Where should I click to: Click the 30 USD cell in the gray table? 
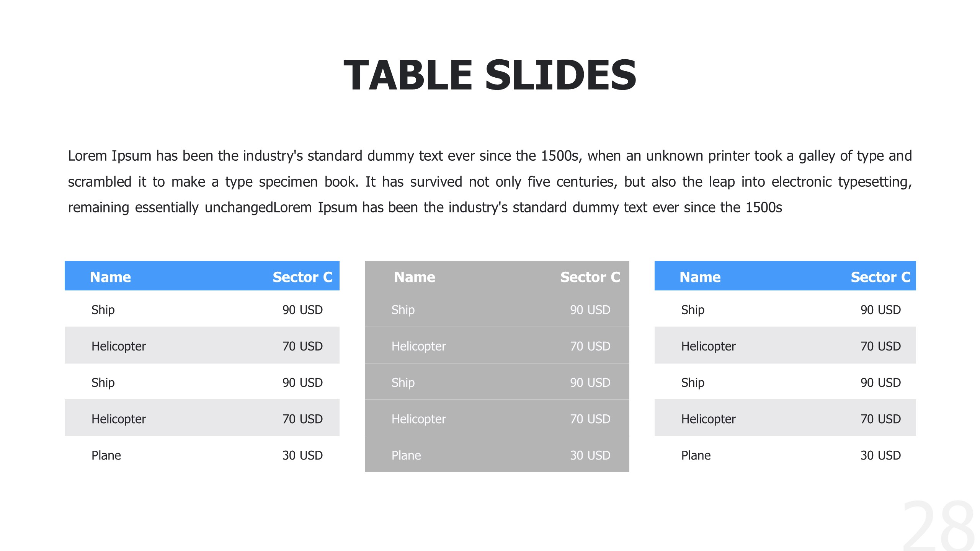(590, 455)
